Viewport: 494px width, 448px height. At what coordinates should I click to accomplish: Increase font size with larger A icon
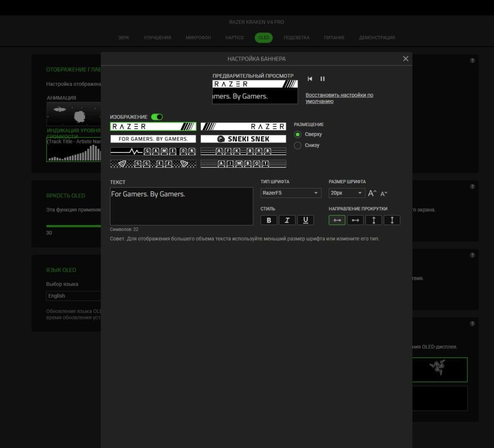coord(372,193)
